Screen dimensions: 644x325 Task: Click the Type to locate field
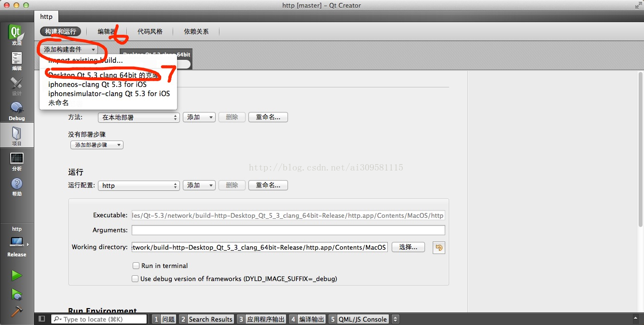pyautogui.click(x=99, y=319)
